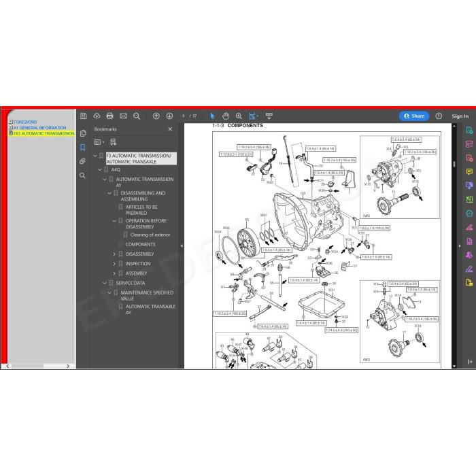
Task: Open the teal hexagon Protect tool
Action: (469, 214)
